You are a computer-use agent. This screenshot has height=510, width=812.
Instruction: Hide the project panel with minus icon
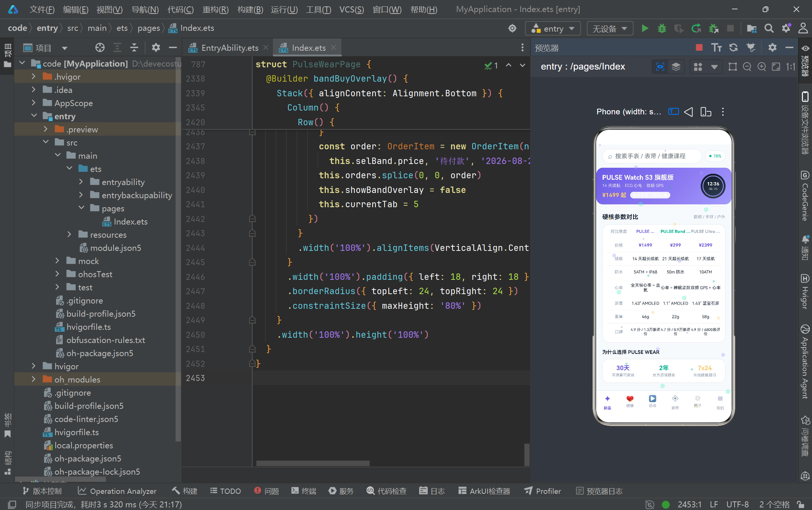[x=173, y=47]
